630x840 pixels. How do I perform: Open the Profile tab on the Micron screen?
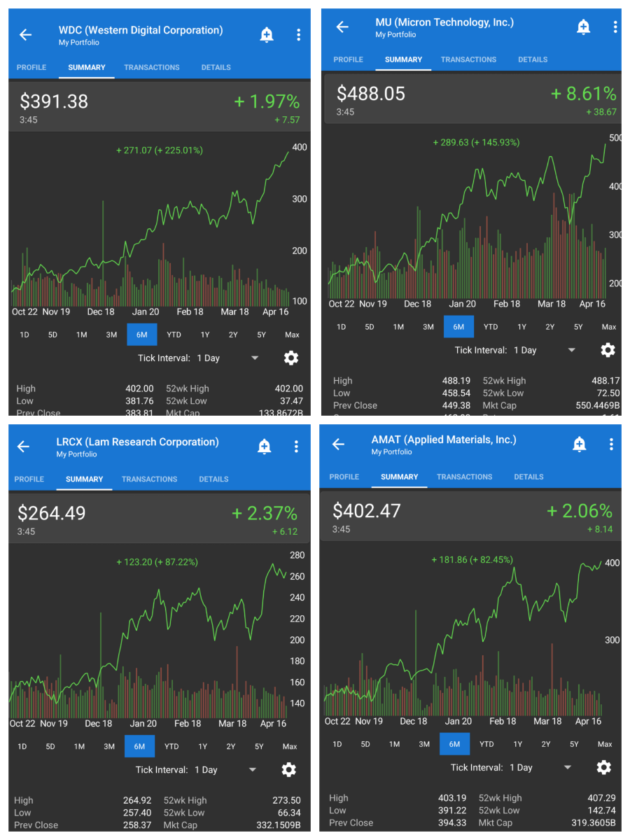coord(348,59)
